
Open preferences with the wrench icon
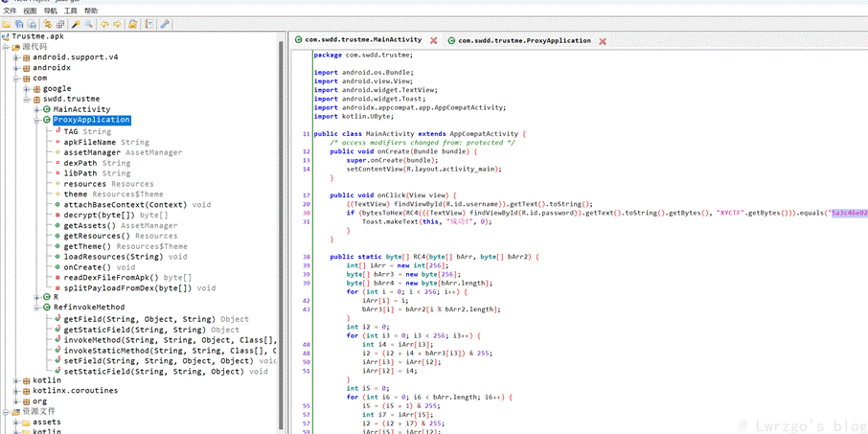pyautogui.click(x=165, y=24)
